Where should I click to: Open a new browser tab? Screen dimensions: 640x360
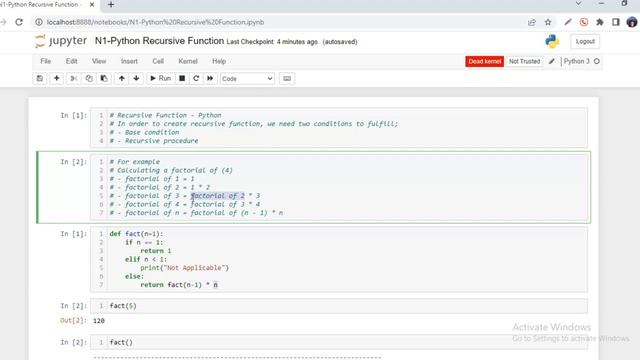(x=111, y=5)
